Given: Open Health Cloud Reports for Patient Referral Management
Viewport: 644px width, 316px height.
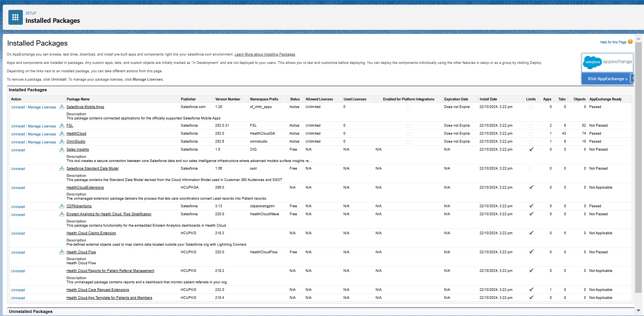Looking at the screenshot, I should coord(110,271).
